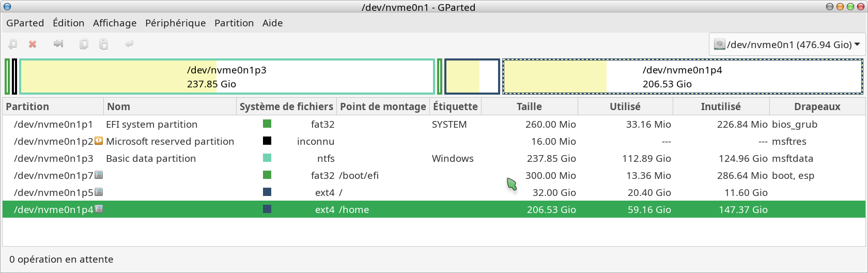Click the 32.00 Gio size cell
868x273 pixels.
(x=554, y=192)
